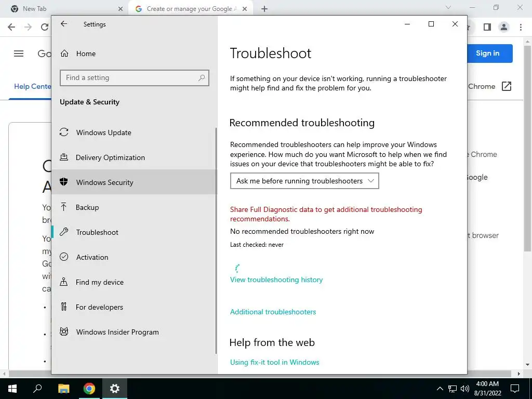Viewport: 532px width, 399px height.
Task: Open the notification center icon
Action: pos(515,389)
